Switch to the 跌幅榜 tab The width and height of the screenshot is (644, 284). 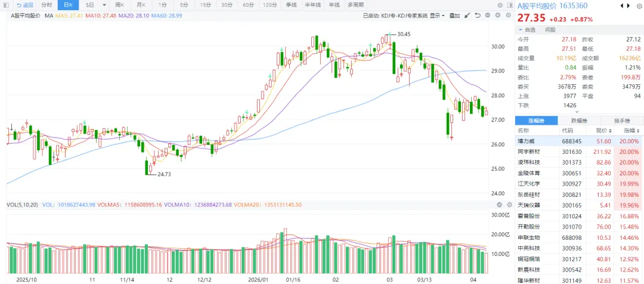click(580, 120)
